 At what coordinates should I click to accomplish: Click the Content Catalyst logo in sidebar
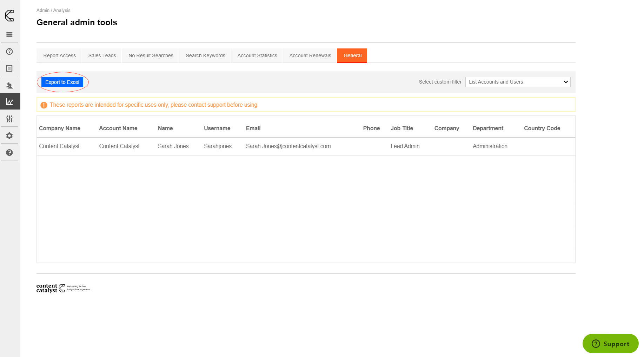tap(10, 15)
